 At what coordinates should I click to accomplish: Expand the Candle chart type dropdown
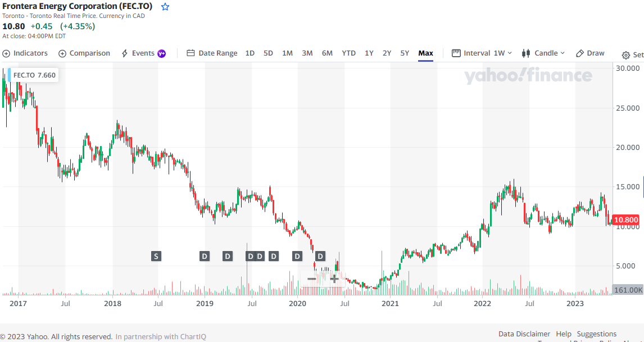click(x=543, y=53)
